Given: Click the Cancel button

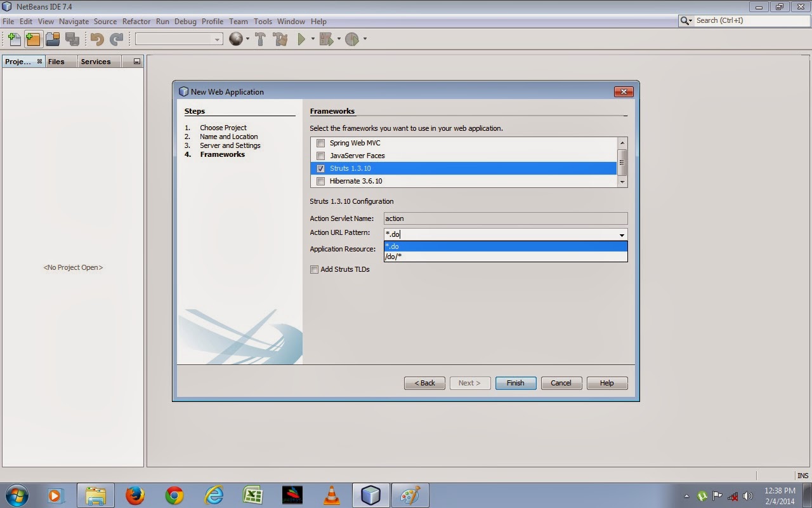Looking at the screenshot, I should click(561, 383).
